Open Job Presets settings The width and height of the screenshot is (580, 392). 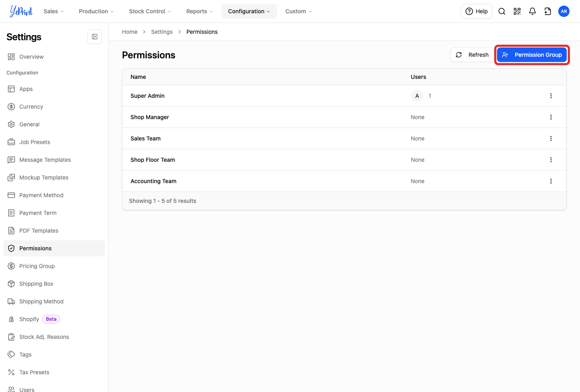click(x=54, y=142)
